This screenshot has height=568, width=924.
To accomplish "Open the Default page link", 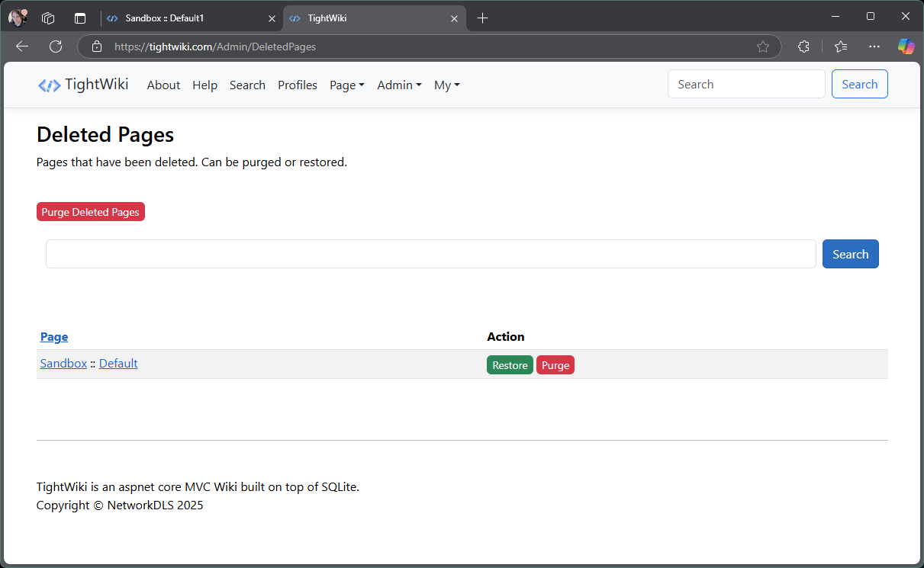I will 118,364.
